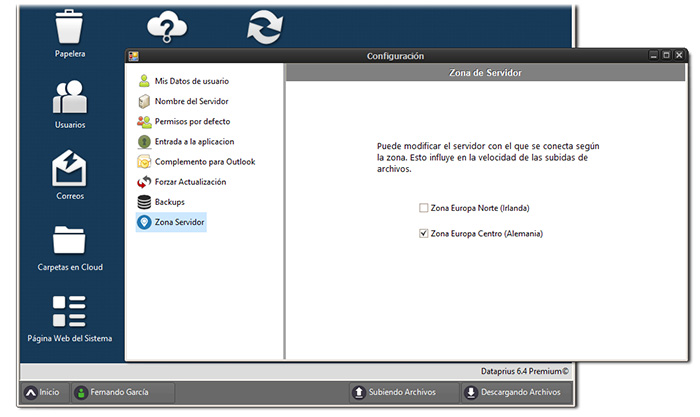
Task: Click the Zona Europa Centro (Alemania) label
Action: pyautogui.click(x=487, y=234)
